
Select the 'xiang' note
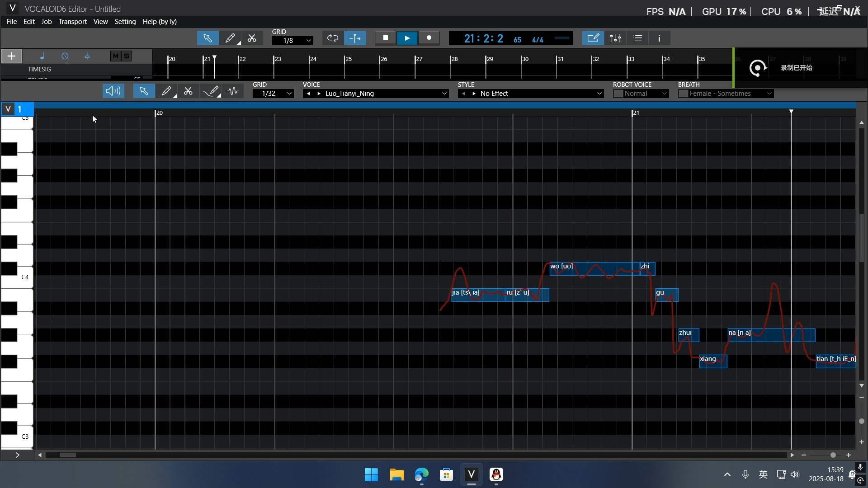point(713,361)
